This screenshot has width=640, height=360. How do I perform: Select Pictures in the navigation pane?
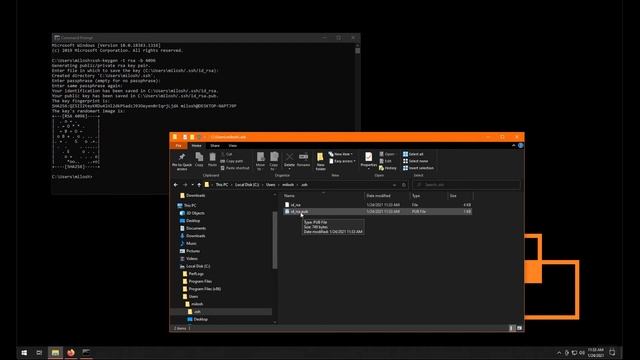(x=189, y=251)
